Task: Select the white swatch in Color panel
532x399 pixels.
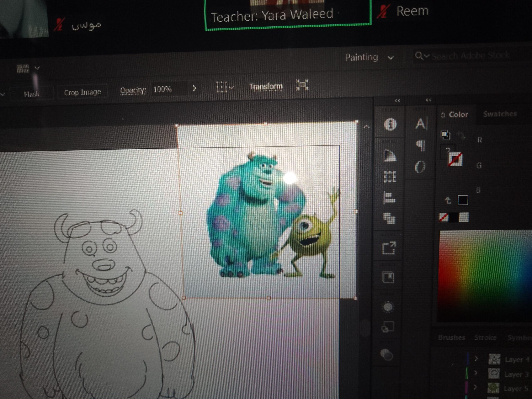Action: 464,217
